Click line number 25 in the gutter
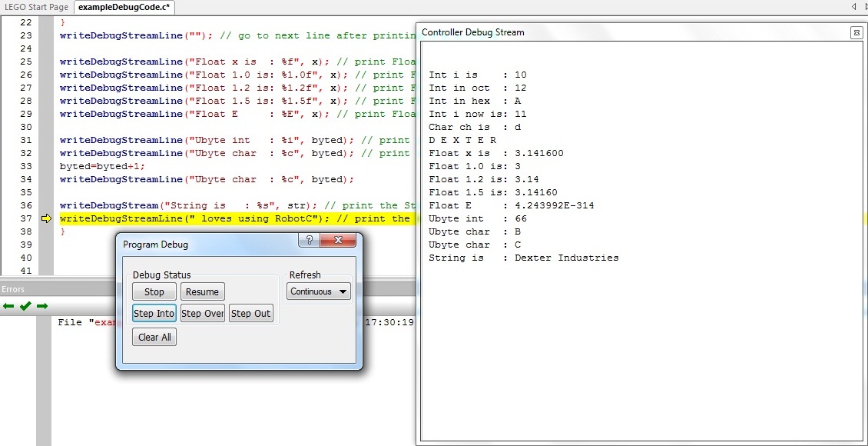This screenshot has height=446, width=868. (26, 62)
